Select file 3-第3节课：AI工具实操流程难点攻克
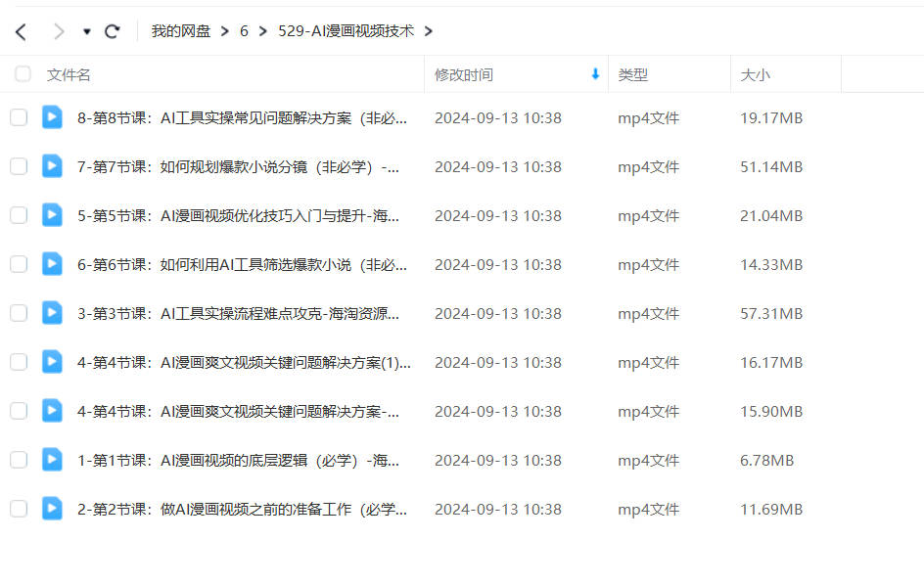The height and width of the screenshot is (585, 924). coord(238,313)
